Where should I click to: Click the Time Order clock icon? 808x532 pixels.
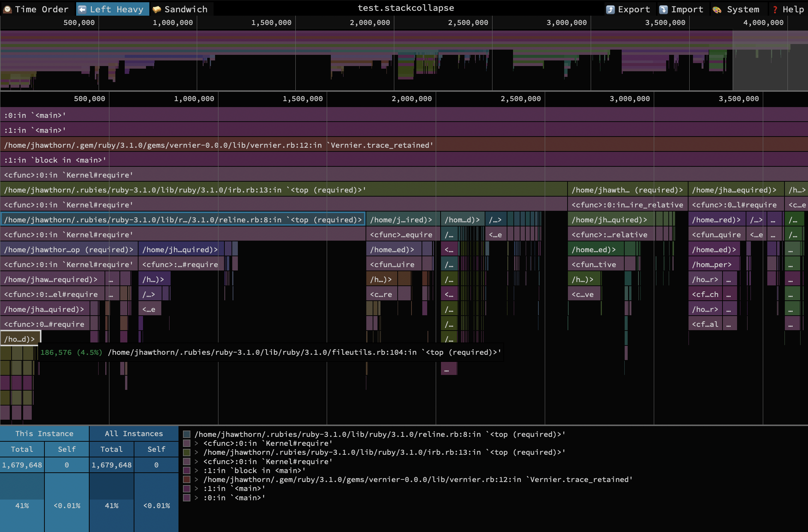click(x=7, y=9)
